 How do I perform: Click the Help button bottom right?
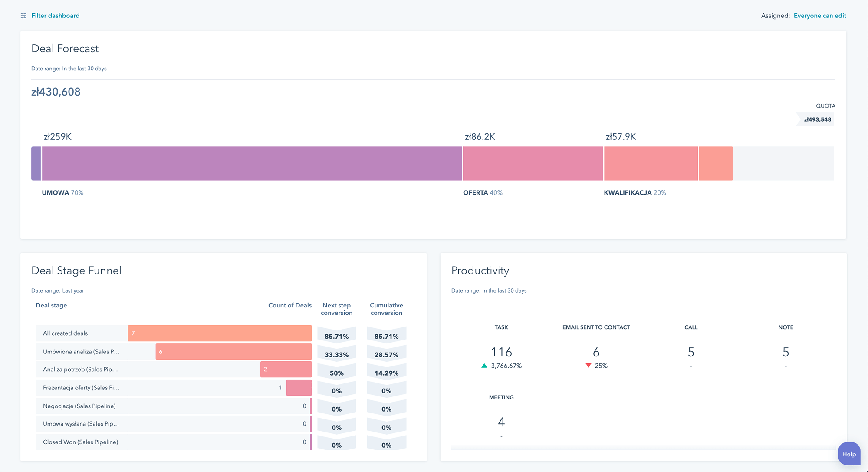849,455
